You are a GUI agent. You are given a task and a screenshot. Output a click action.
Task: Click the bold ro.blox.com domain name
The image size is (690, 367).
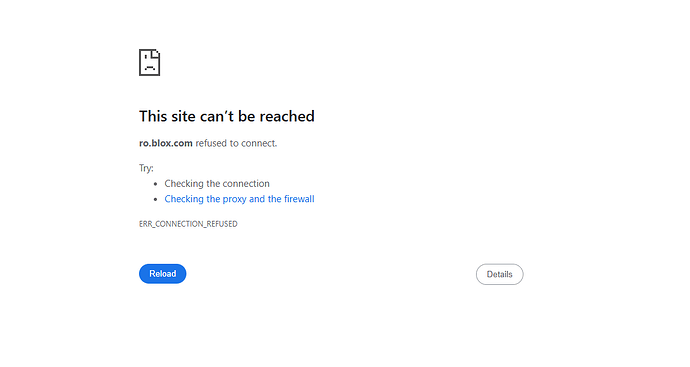[166, 143]
